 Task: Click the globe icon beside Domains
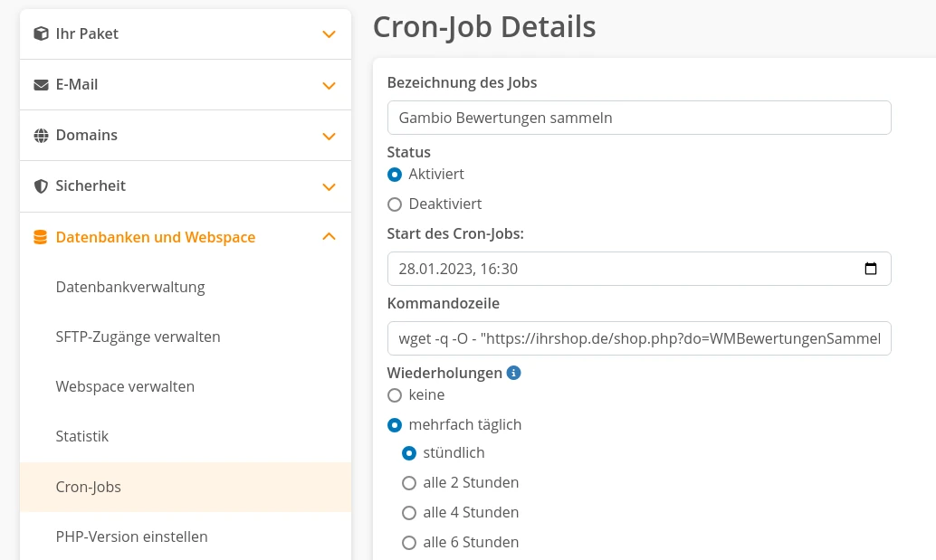tap(41, 136)
